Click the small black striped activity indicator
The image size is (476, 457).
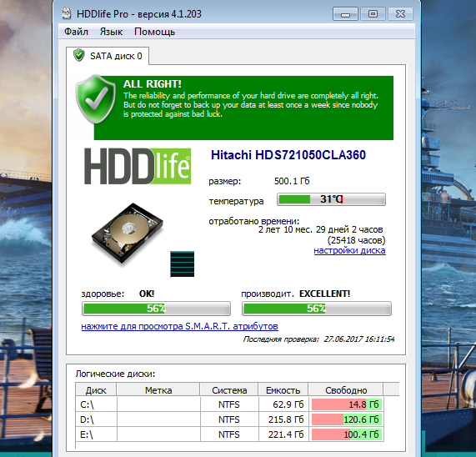182,264
